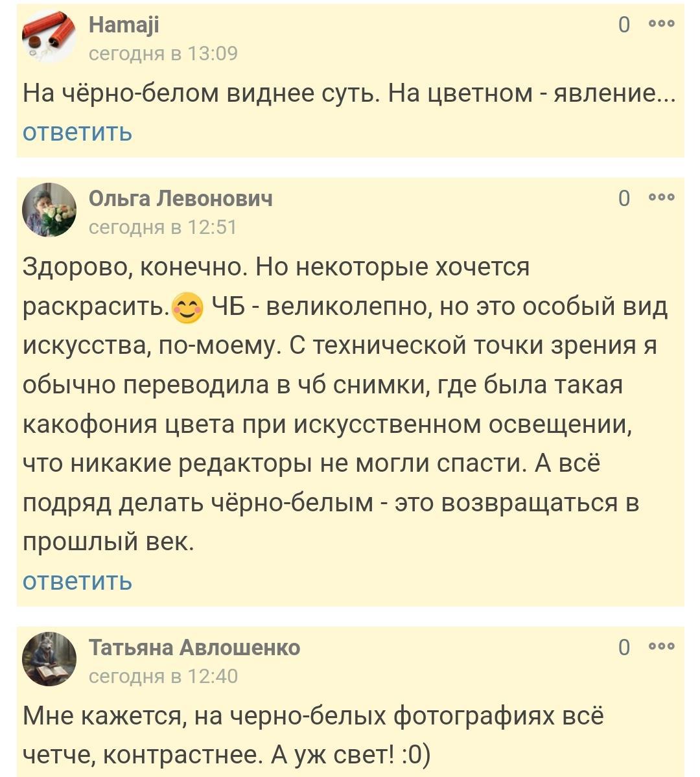Expand options menu for Ольга Левонович's comment
This screenshot has width=700, height=777.
point(662,198)
